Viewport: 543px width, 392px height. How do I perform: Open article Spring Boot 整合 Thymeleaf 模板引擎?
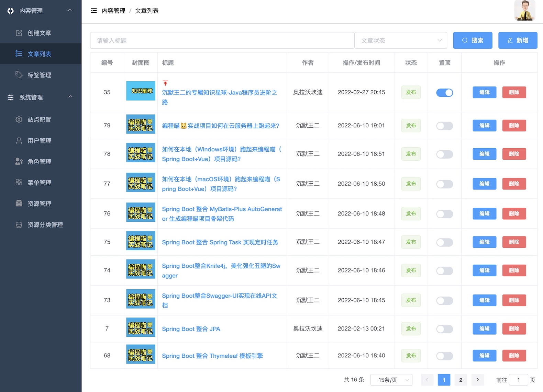[212, 356]
